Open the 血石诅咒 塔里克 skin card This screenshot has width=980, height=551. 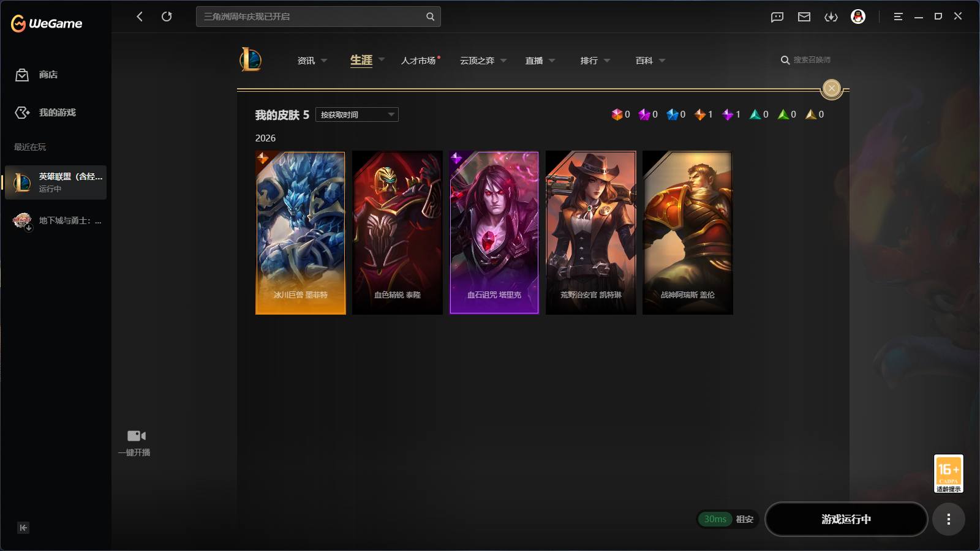pos(494,233)
